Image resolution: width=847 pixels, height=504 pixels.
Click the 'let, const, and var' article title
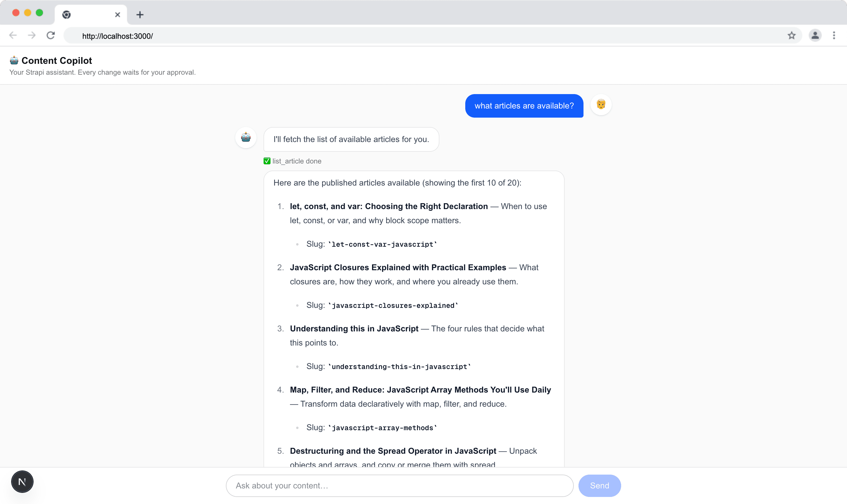click(389, 206)
